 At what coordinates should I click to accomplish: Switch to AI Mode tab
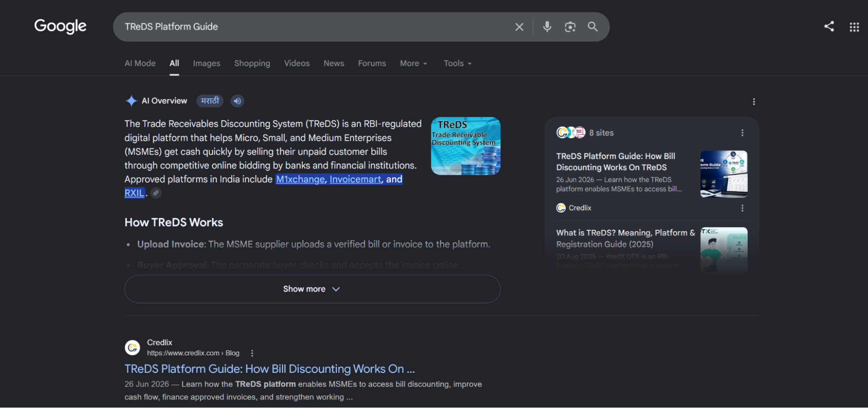(140, 63)
